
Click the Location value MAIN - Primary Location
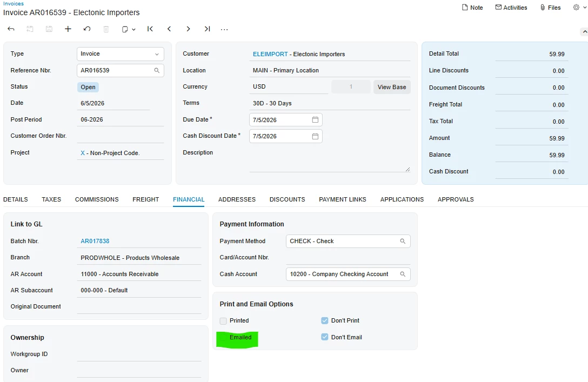click(286, 70)
